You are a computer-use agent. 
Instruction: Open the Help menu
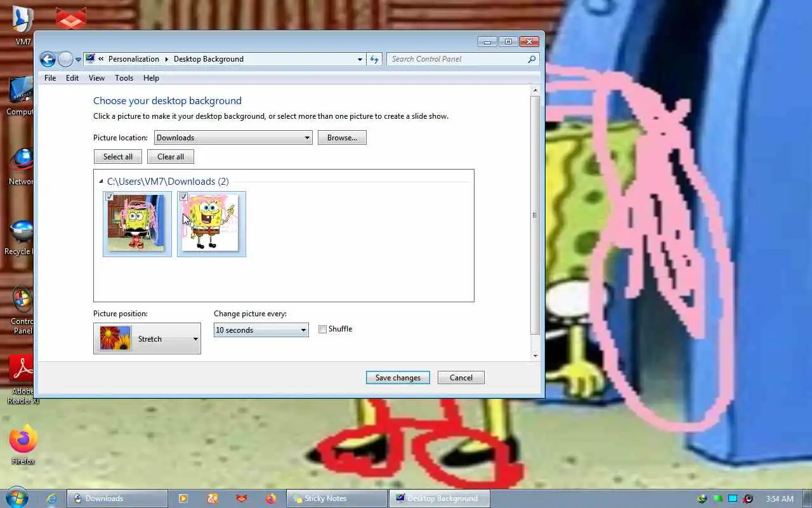pos(151,78)
